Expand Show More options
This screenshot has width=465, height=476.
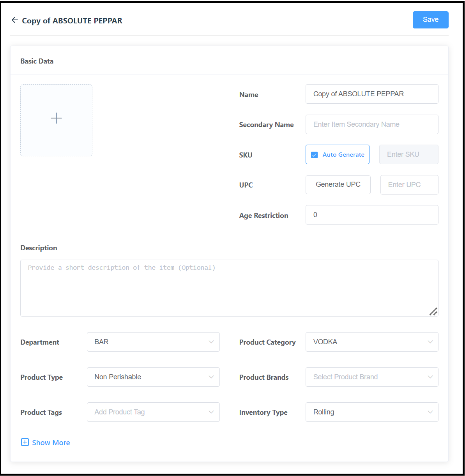pos(51,442)
